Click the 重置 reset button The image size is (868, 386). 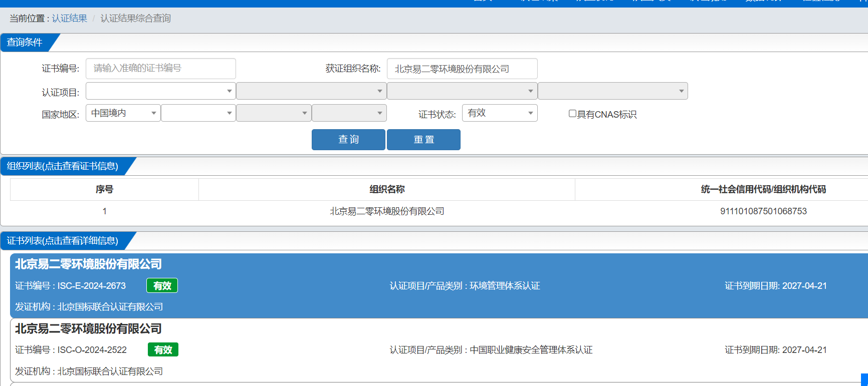pos(423,140)
